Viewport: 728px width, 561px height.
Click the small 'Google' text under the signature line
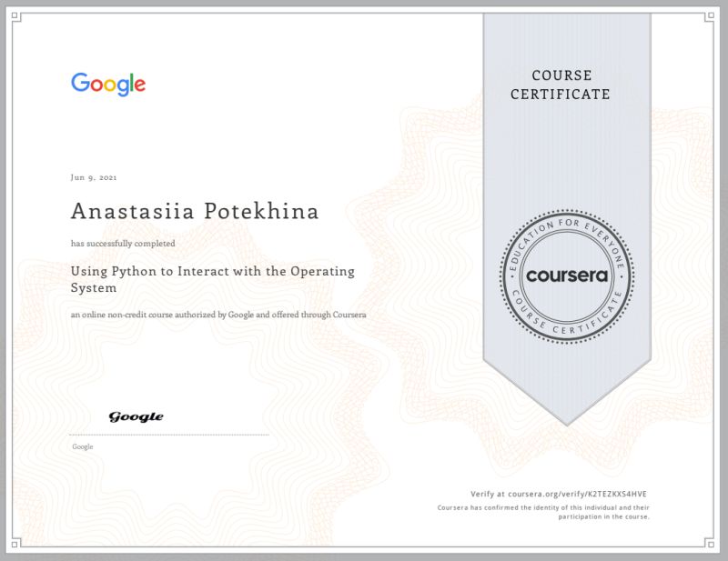pyautogui.click(x=82, y=446)
